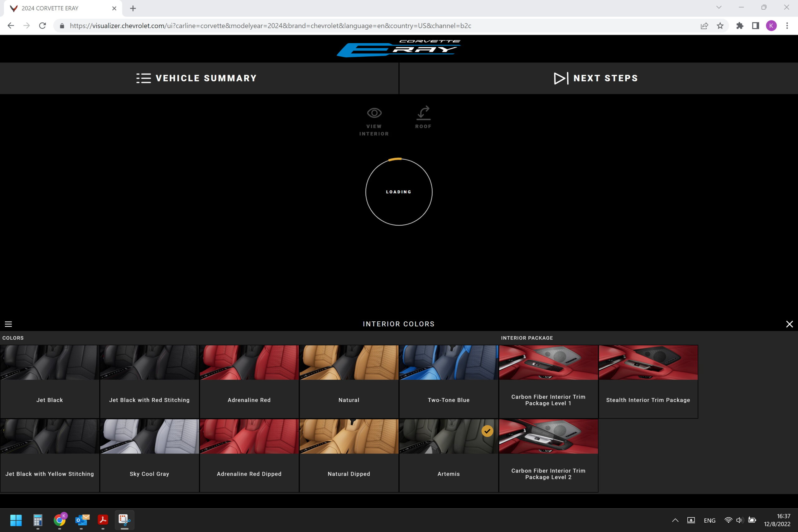
Task: Click the browser reload icon
Action: [x=42, y=26]
